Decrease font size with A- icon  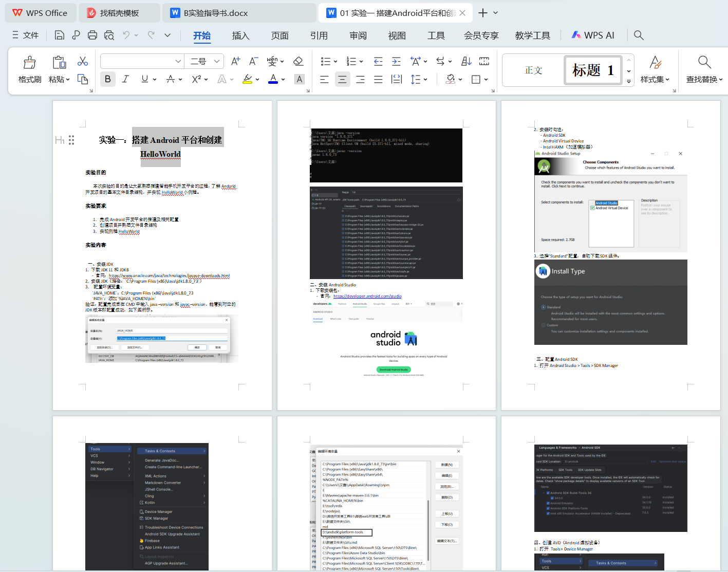point(253,61)
